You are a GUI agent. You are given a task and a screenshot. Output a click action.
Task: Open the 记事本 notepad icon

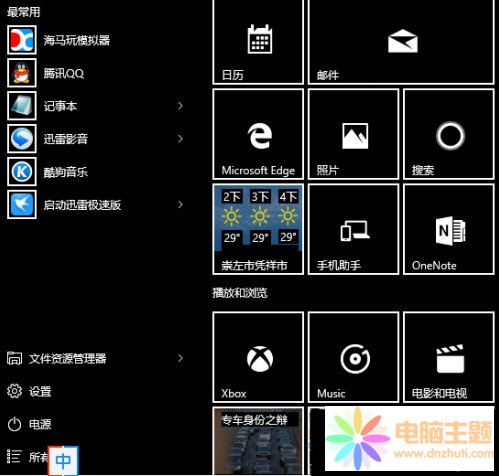[22, 106]
